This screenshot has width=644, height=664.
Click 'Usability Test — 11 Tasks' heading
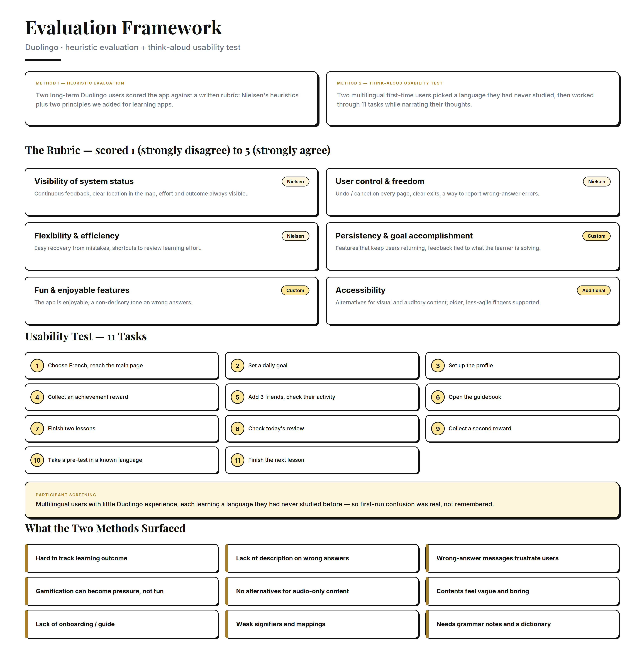click(x=86, y=336)
